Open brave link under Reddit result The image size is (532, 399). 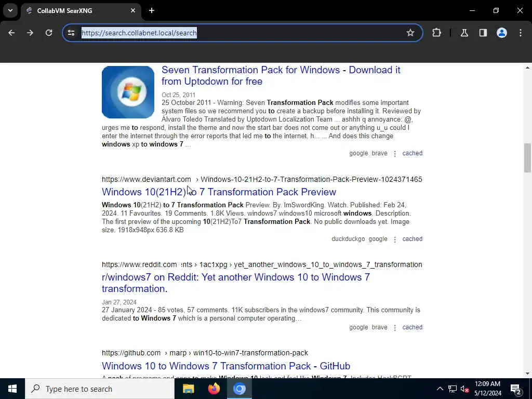pyautogui.click(x=379, y=327)
